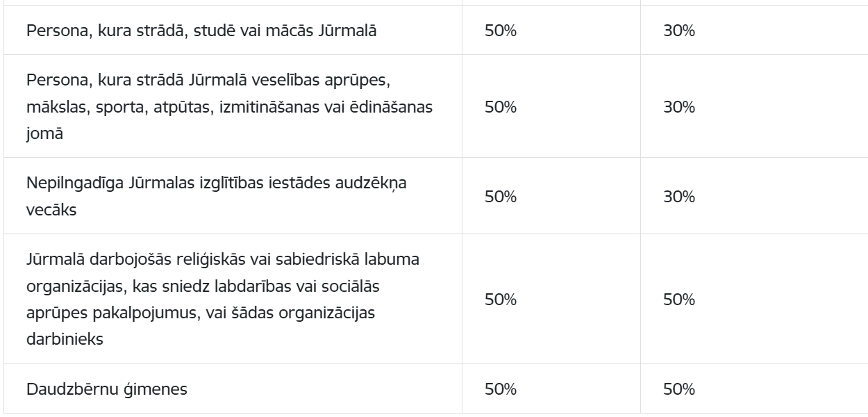Click 50% in the 'veselības aprūpes' row
The height and width of the screenshot is (417, 868).
(500, 106)
